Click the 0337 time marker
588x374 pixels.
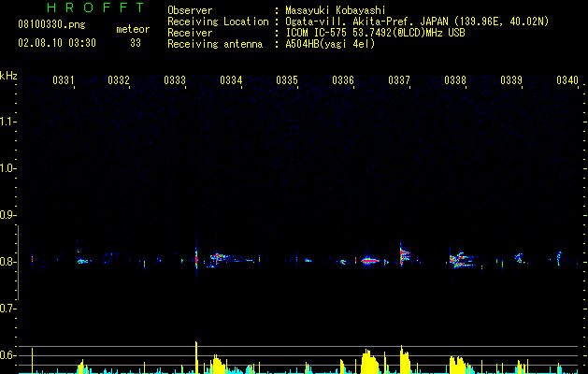[x=399, y=80]
